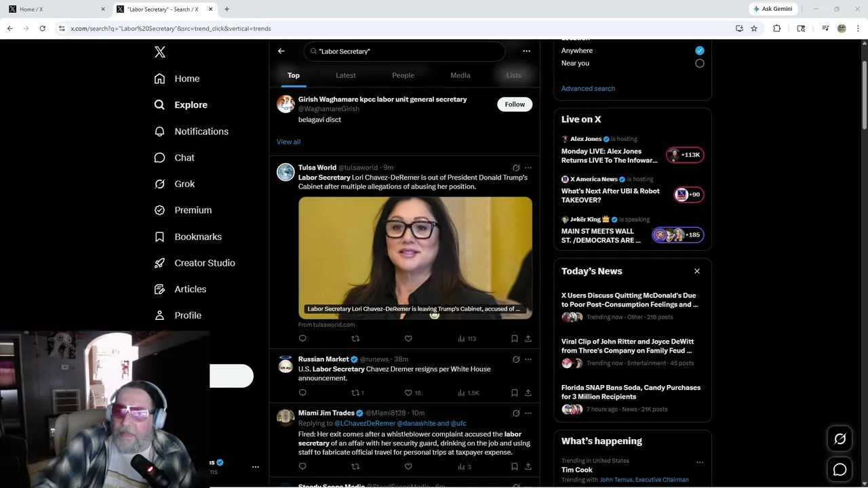Screen dimensions: 868x488
Task: Share the Tulsa World post
Action: [528, 338]
